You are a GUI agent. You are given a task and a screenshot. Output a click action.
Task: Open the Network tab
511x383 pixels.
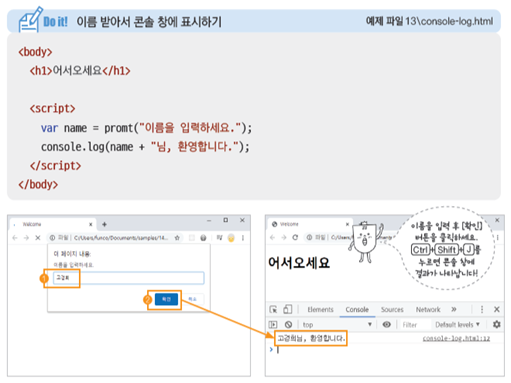point(428,310)
